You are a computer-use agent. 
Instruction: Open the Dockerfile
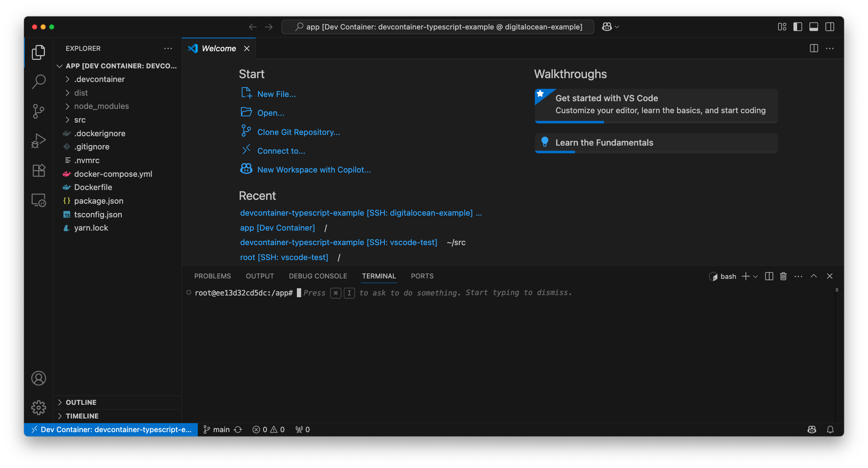[x=117, y=187]
